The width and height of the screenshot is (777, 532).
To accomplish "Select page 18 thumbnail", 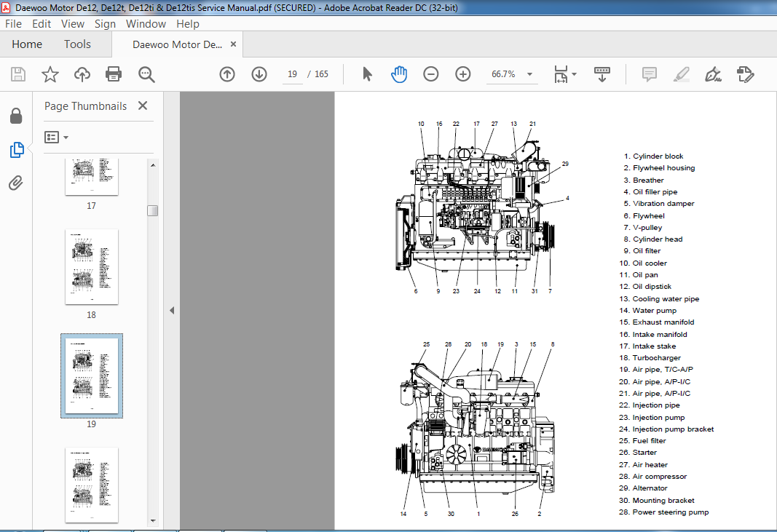I will point(92,267).
